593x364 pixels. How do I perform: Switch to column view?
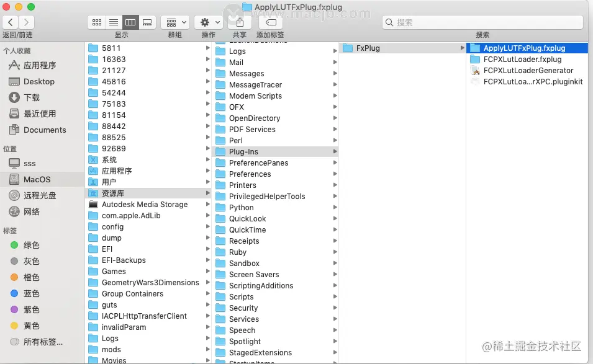pyautogui.click(x=130, y=22)
